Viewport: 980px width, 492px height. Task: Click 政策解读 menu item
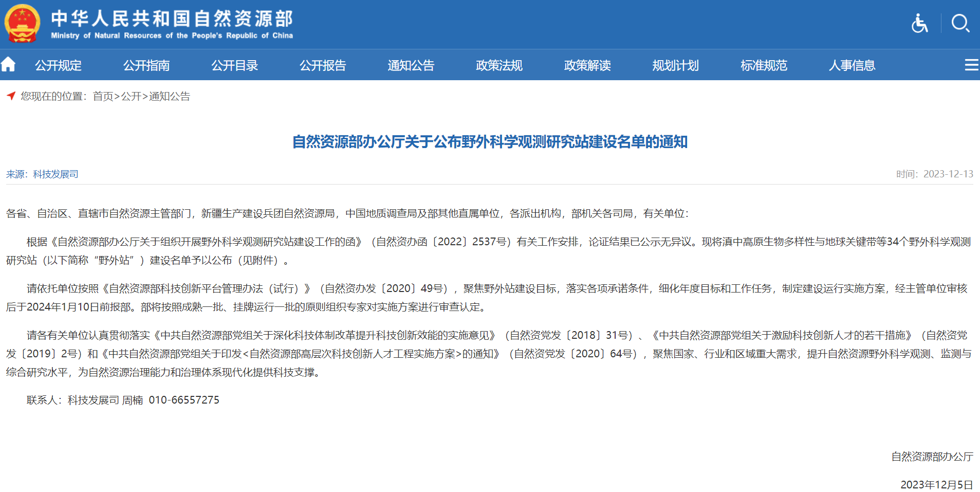587,65
